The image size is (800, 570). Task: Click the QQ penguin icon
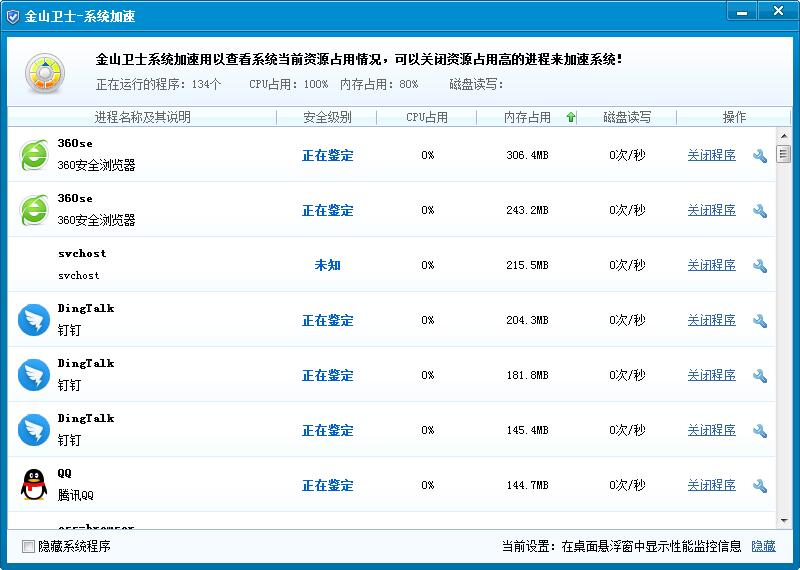pyautogui.click(x=34, y=485)
